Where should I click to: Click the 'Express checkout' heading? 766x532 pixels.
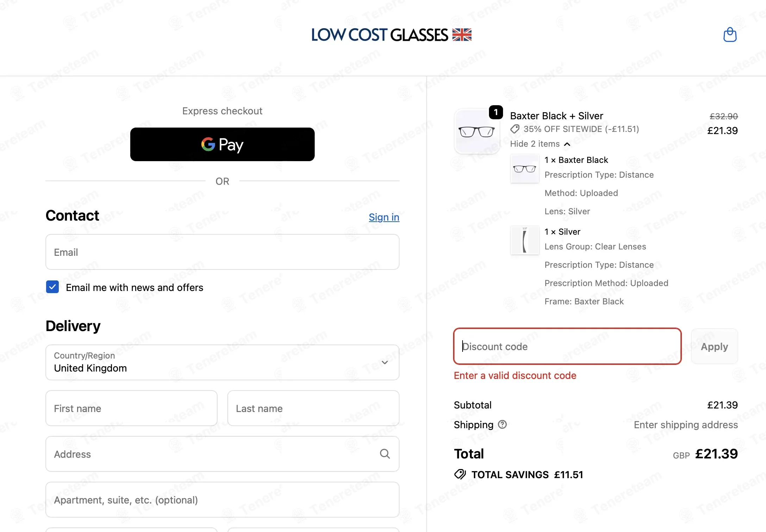(222, 111)
